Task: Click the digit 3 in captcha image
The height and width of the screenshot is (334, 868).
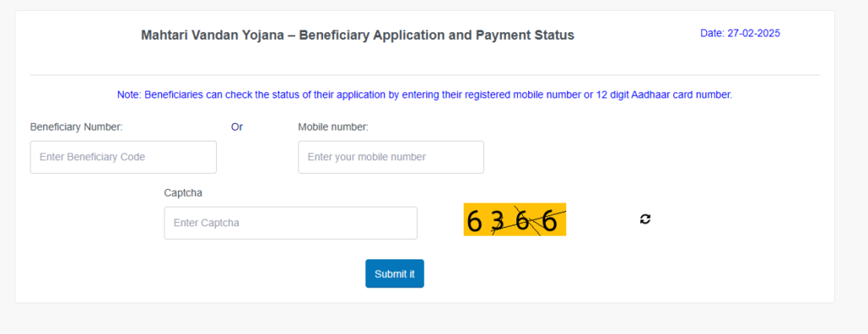Action: point(498,221)
